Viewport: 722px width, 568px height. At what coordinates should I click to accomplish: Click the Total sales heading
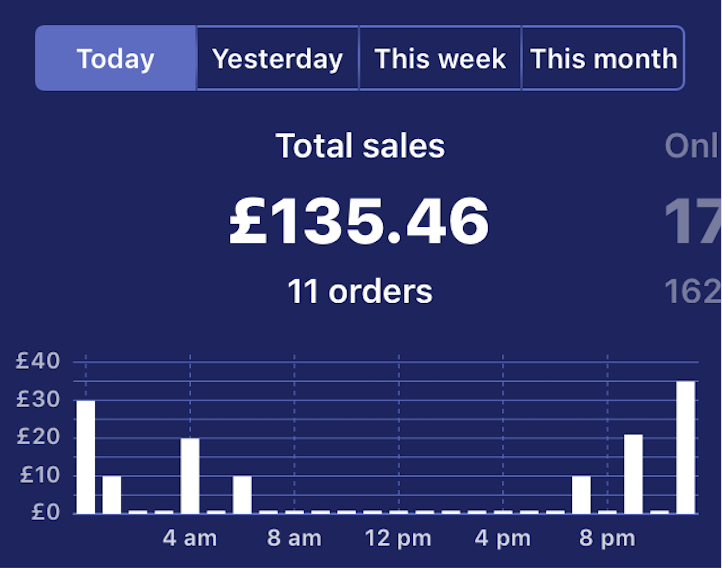point(360,146)
